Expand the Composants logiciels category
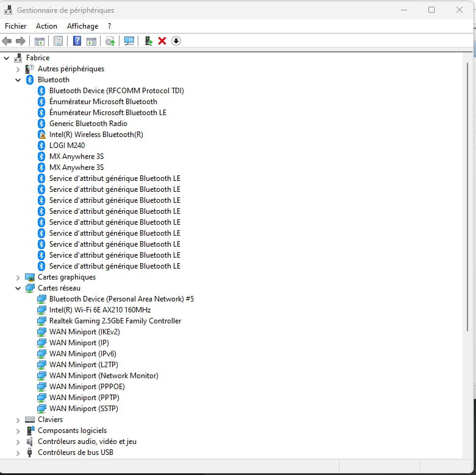The height and width of the screenshot is (475, 476). [18, 431]
